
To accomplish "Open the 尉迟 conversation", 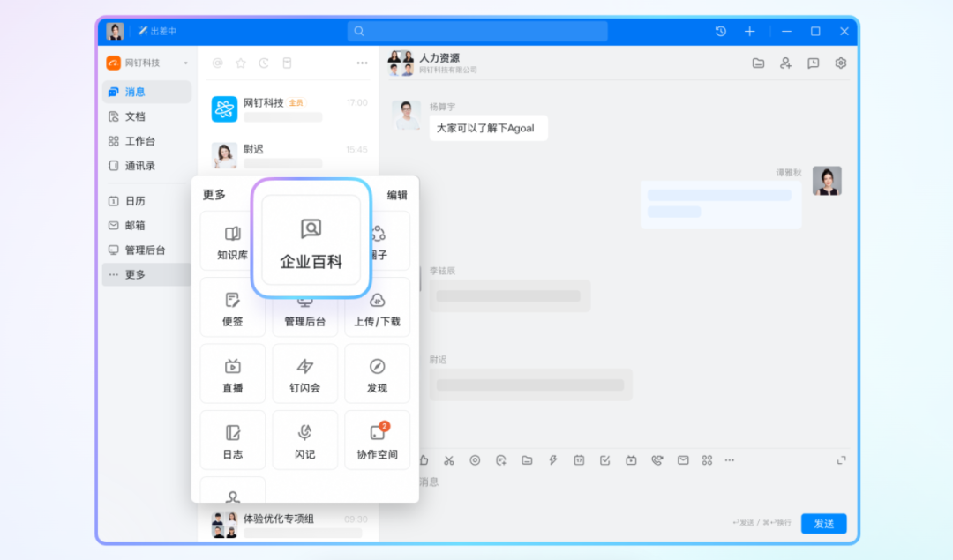I will click(289, 155).
